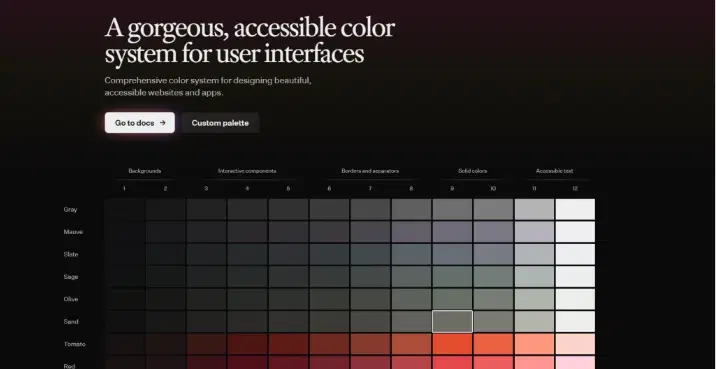Click the step 10 column number

point(493,188)
